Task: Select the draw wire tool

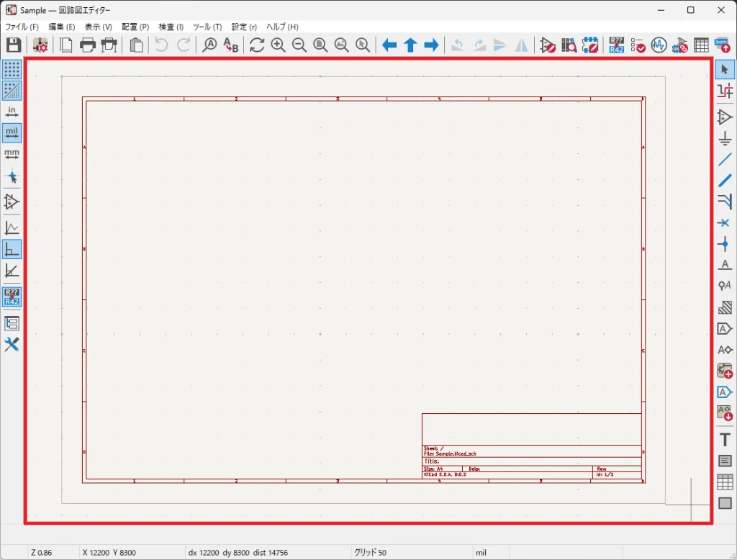Action: [725, 160]
